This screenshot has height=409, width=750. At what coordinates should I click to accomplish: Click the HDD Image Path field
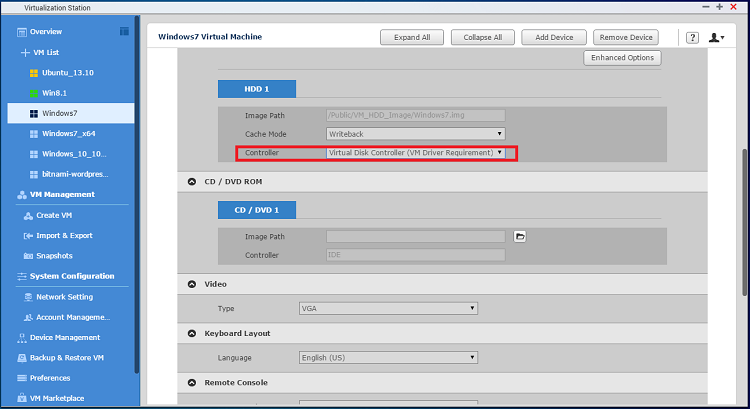coord(416,115)
